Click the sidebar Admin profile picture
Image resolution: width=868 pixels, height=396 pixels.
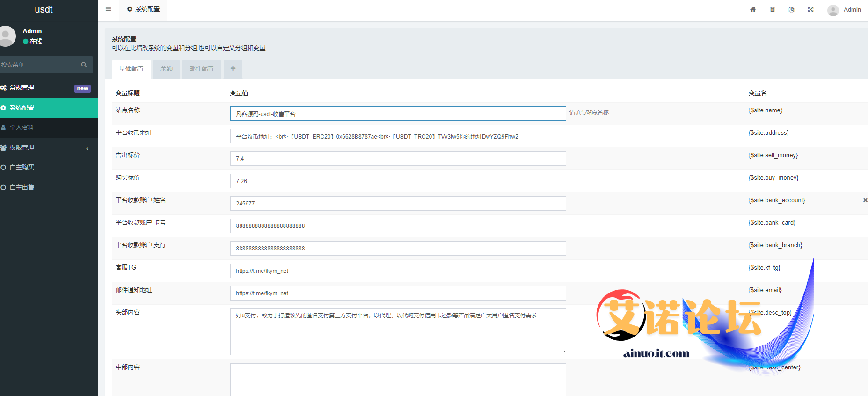[6, 36]
